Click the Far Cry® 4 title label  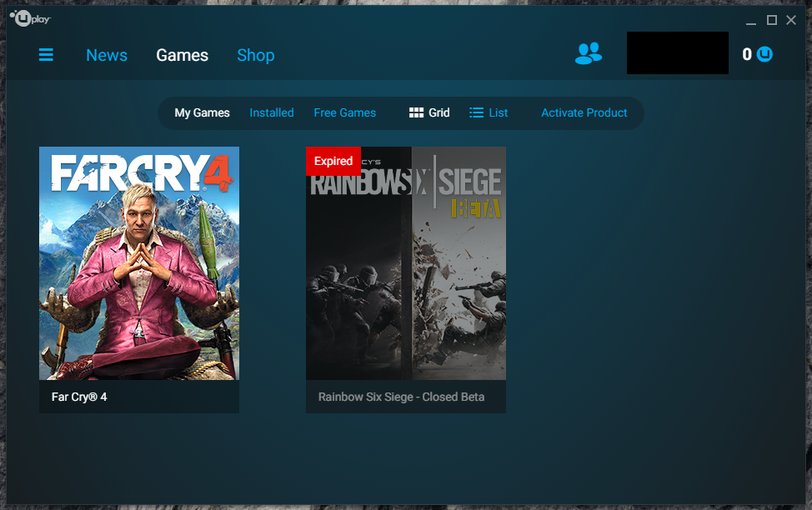tap(79, 397)
